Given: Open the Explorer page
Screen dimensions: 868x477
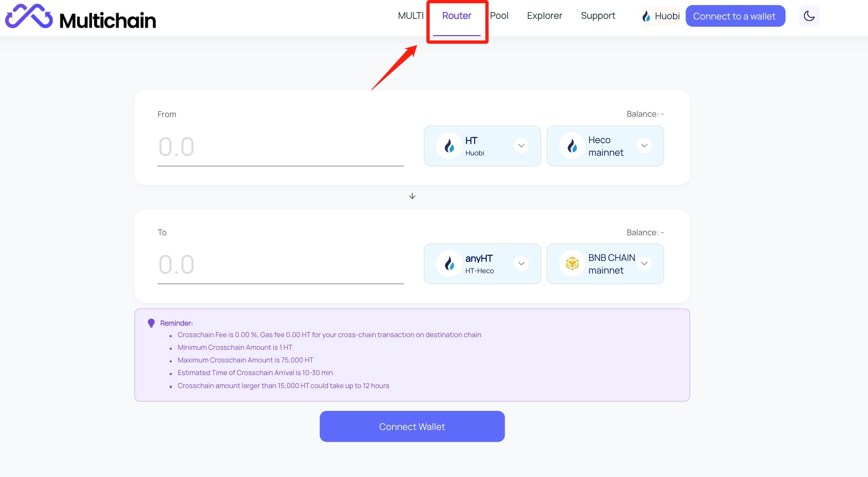Looking at the screenshot, I should pyautogui.click(x=545, y=16).
